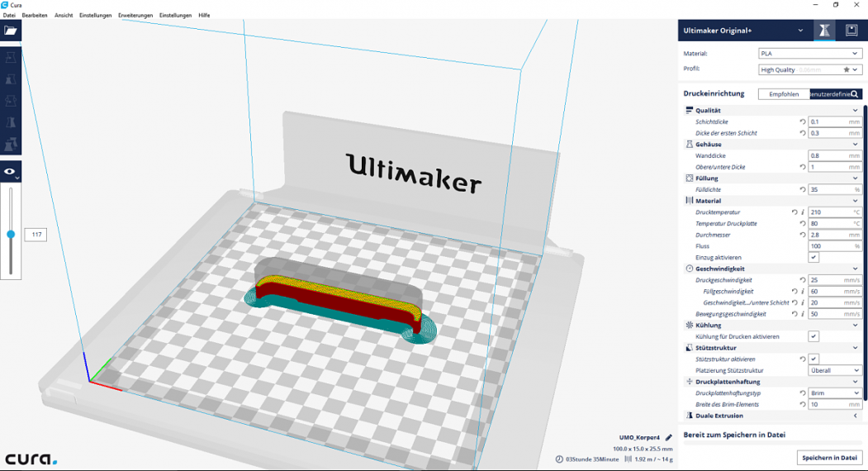868x471 pixels.
Task: Open the Ultimaker Original+ printer dropdown
Action: point(744,31)
